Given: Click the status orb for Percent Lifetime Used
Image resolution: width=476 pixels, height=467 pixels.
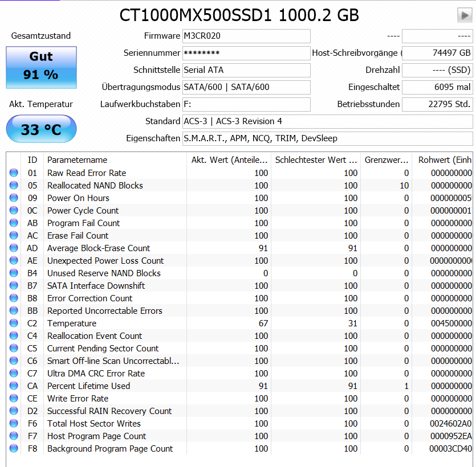Looking at the screenshot, I should pos(14,386).
